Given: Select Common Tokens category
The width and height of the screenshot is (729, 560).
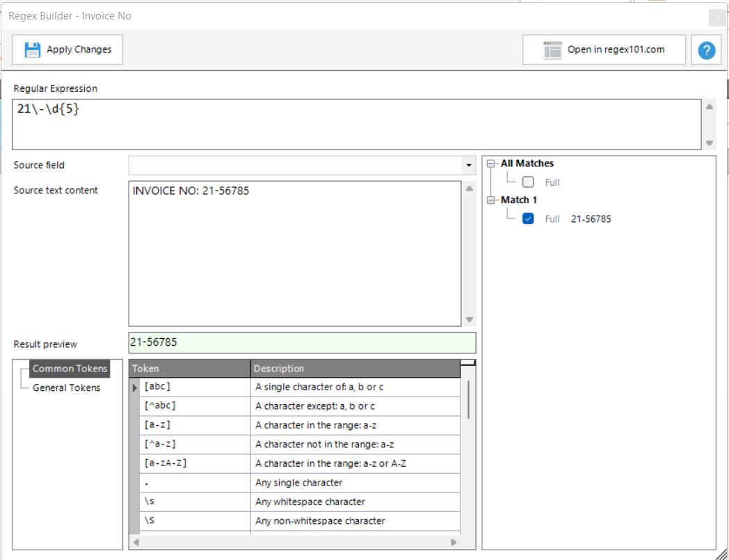Looking at the screenshot, I should pos(70,369).
